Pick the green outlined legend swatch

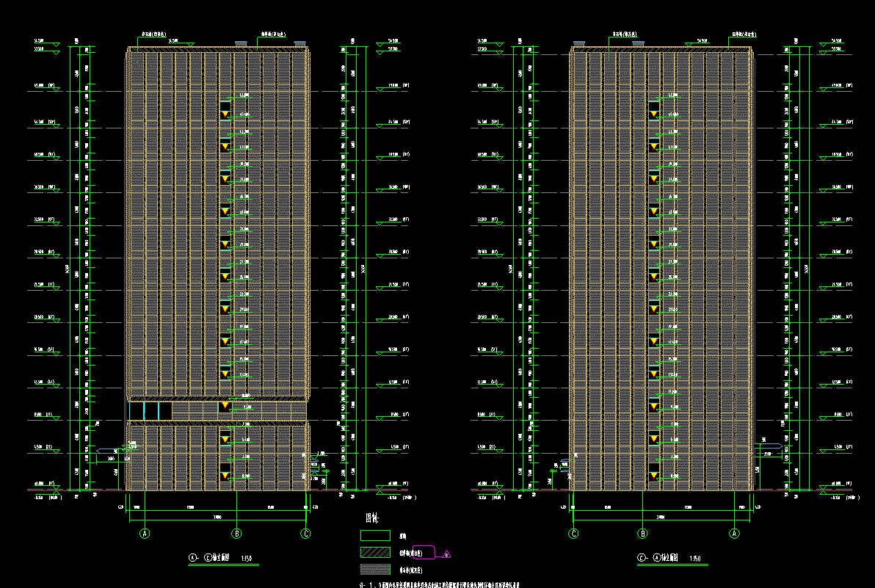pyautogui.click(x=374, y=536)
